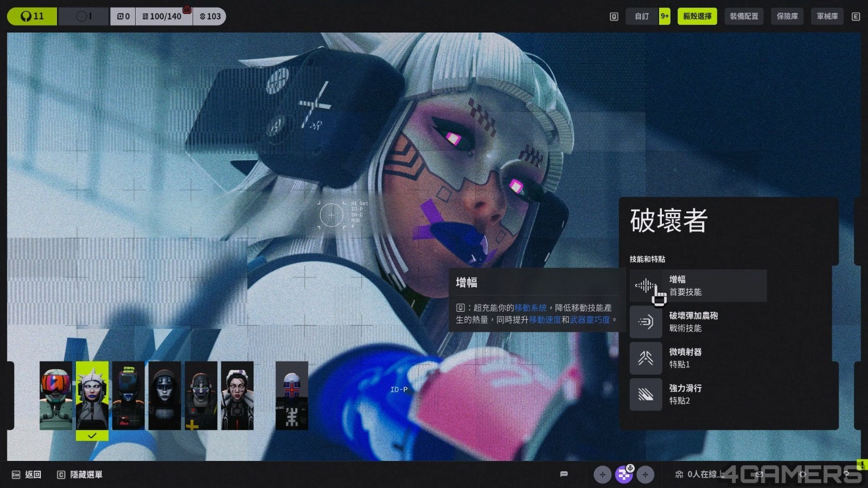Image resolution: width=868 pixels, height=488 pixels.
Task: Add squad member with right plus slot
Action: tap(645, 475)
